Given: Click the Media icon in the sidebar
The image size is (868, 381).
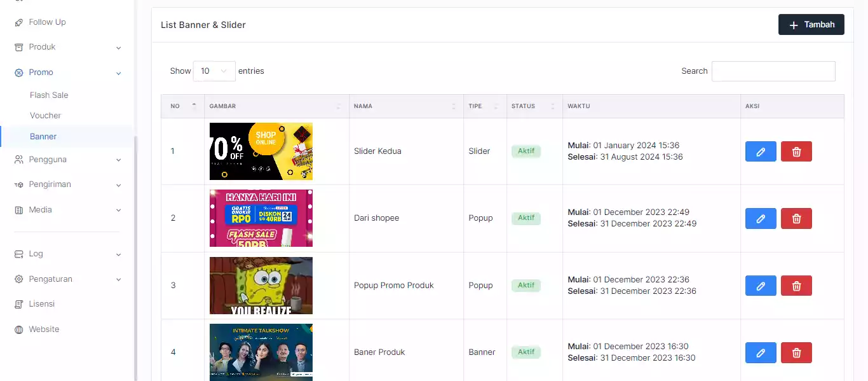Looking at the screenshot, I should (18, 210).
